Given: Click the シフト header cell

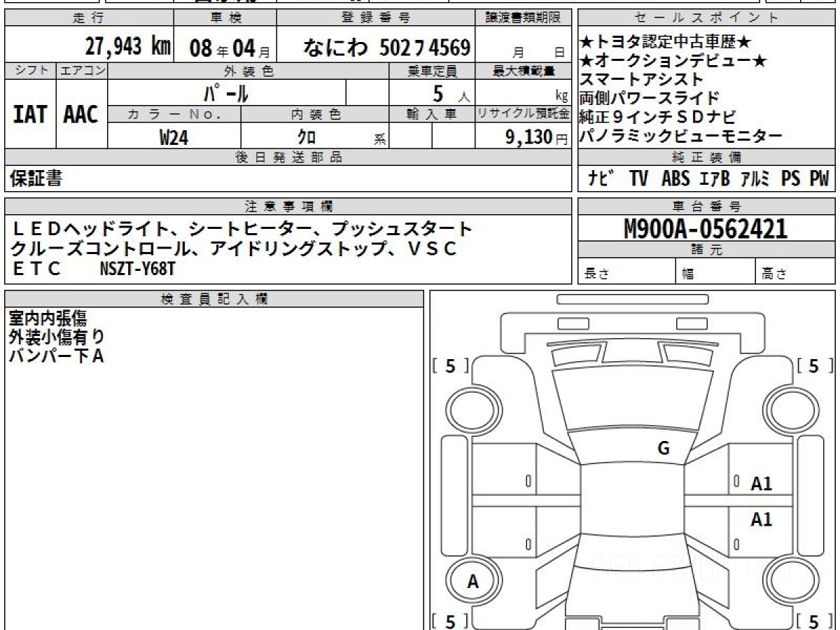Looking at the screenshot, I should tap(30, 71).
